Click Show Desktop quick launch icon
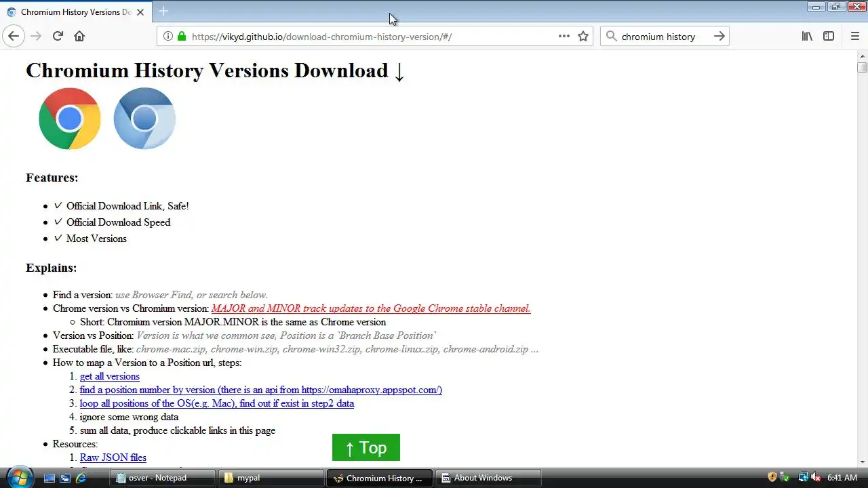Viewport: 868px width, 488px height. point(49,478)
